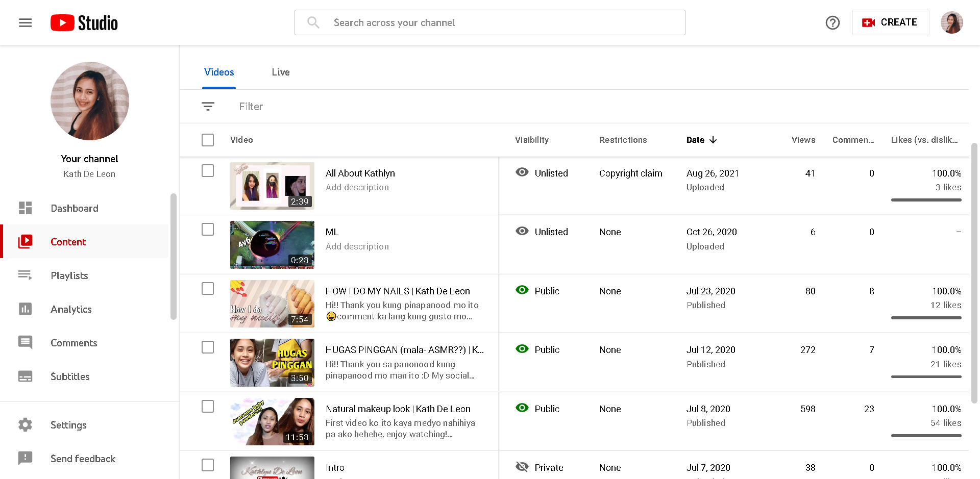Click the Visibility column header
This screenshot has width=980, height=479.
click(532, 140)
